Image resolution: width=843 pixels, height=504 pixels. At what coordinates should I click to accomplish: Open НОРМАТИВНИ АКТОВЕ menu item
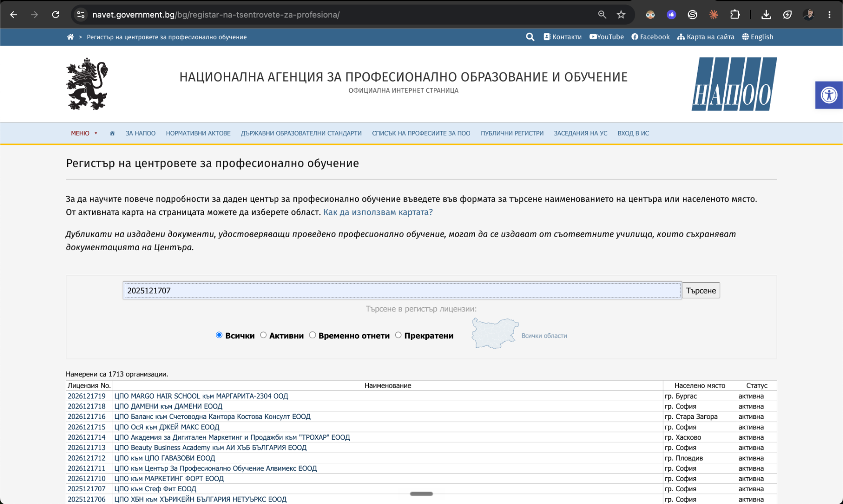198,133
